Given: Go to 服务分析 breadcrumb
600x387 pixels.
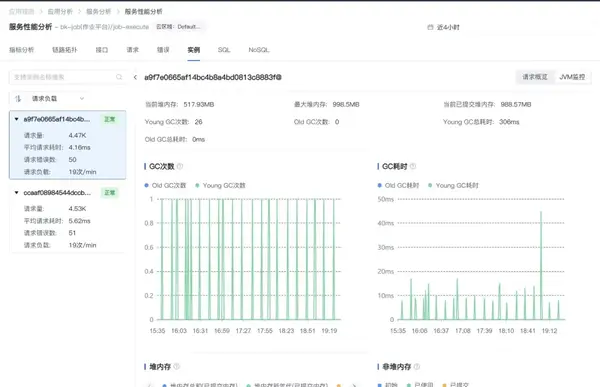Looking at the screenshot, I should pyautogui.click(x=98, y=11).
